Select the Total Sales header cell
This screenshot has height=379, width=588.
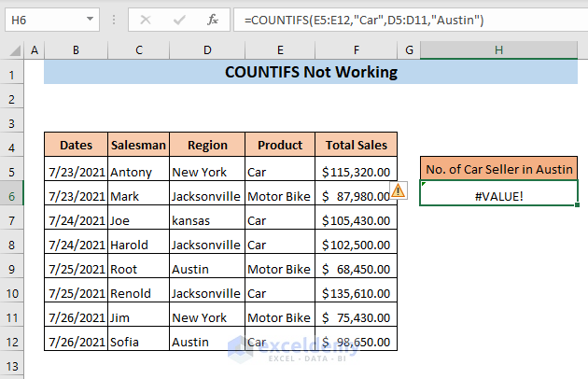click(356, 145)
